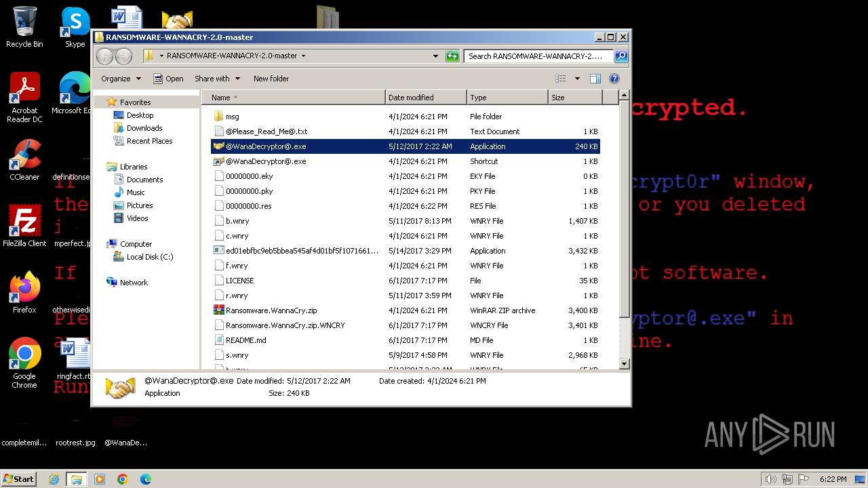
Task: Launch Internet Explorer from taskbar
Action: click(x=54, y=479)
